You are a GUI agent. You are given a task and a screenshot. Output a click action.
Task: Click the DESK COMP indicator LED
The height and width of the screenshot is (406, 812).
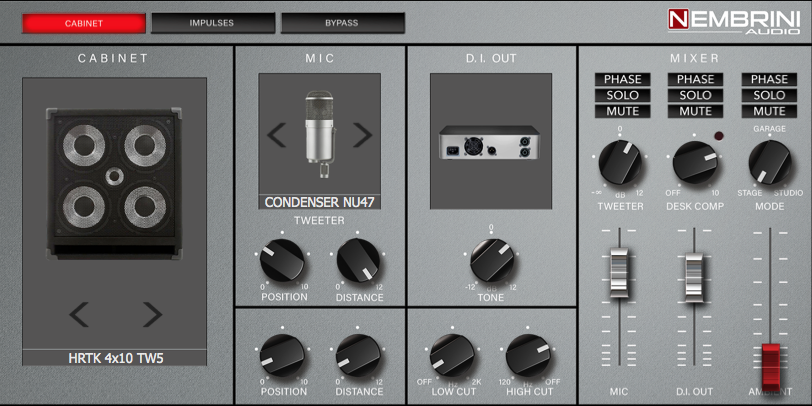[x=719, y=136]
